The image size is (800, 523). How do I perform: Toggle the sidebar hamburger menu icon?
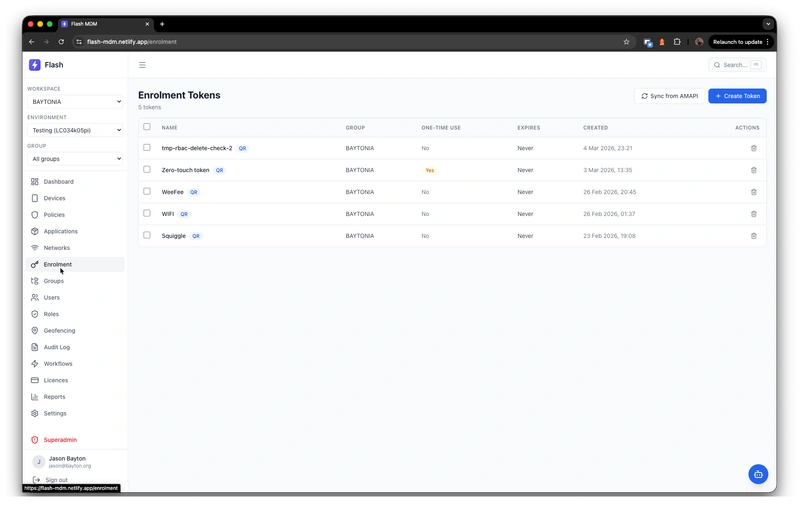tap(142, 65)
